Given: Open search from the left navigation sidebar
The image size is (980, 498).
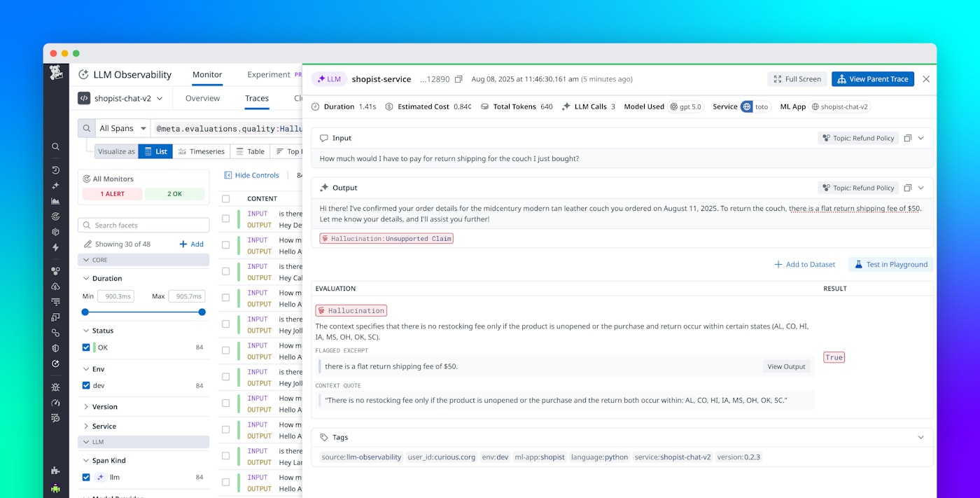Looking at the screenshot, I should [x=55, y=146].
